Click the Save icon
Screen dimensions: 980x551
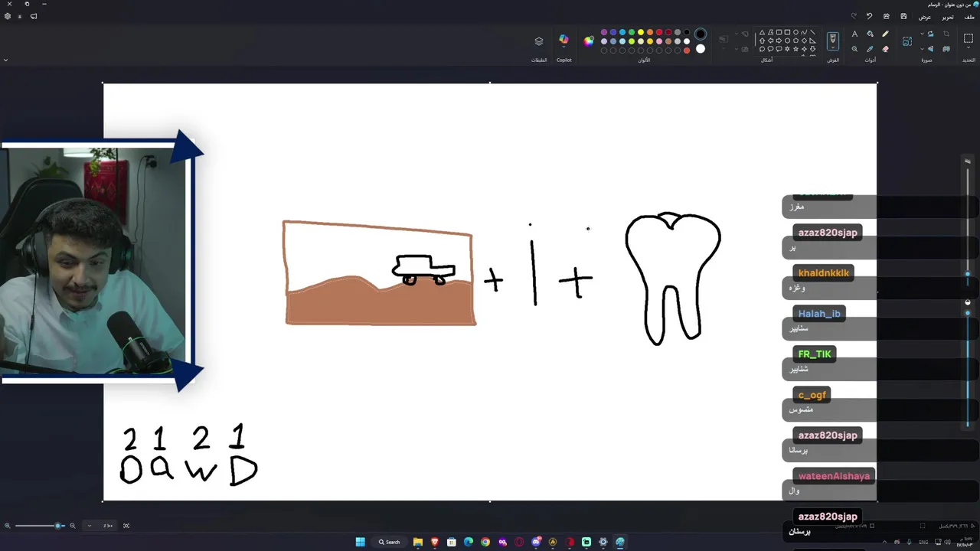(x=903, y=16)
